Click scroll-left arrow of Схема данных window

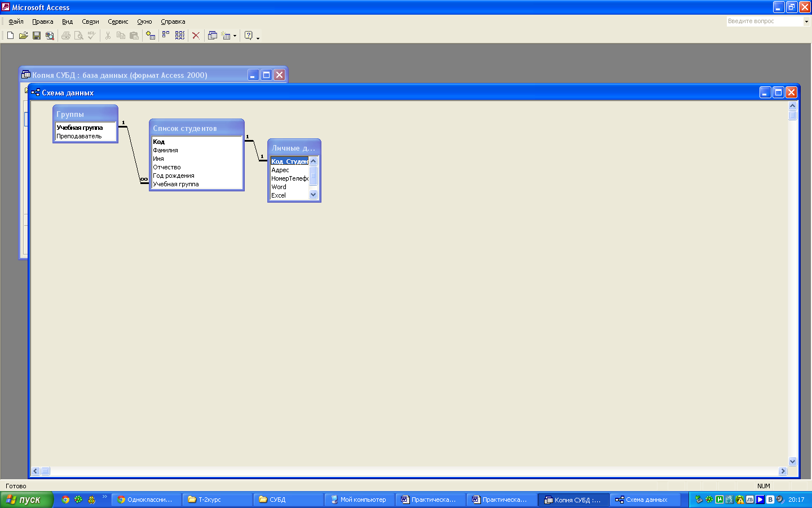pos(36,471)
